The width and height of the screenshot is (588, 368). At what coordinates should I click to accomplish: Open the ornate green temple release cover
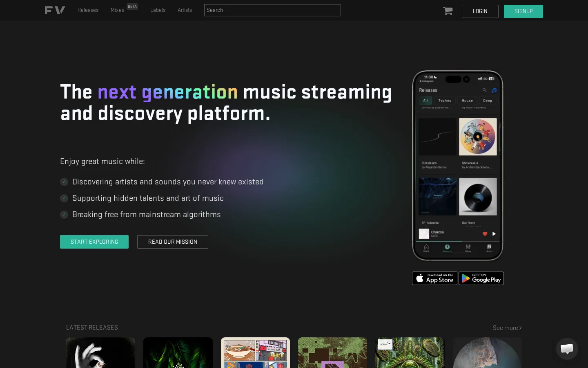pyautogui.click(x=410, y=352)
